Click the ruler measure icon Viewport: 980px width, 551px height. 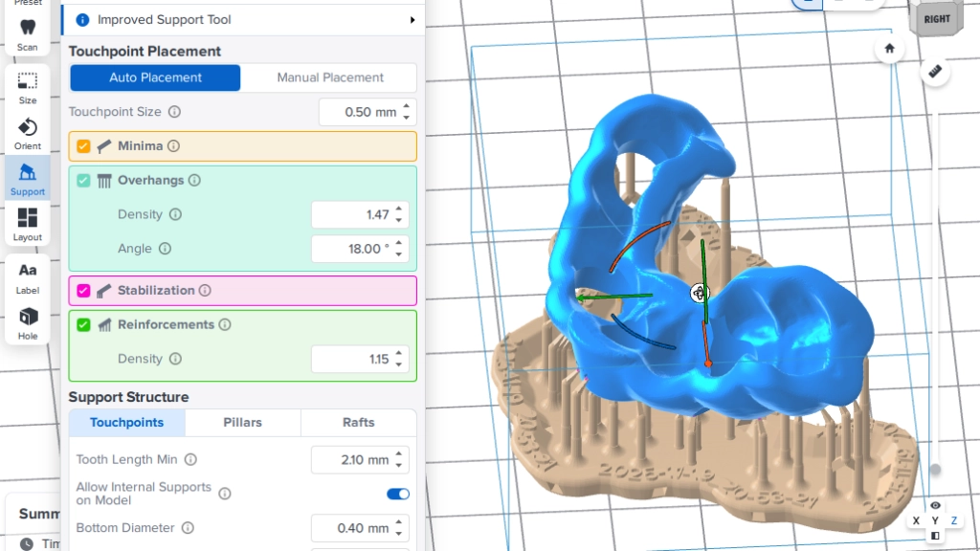click(935, 72)
